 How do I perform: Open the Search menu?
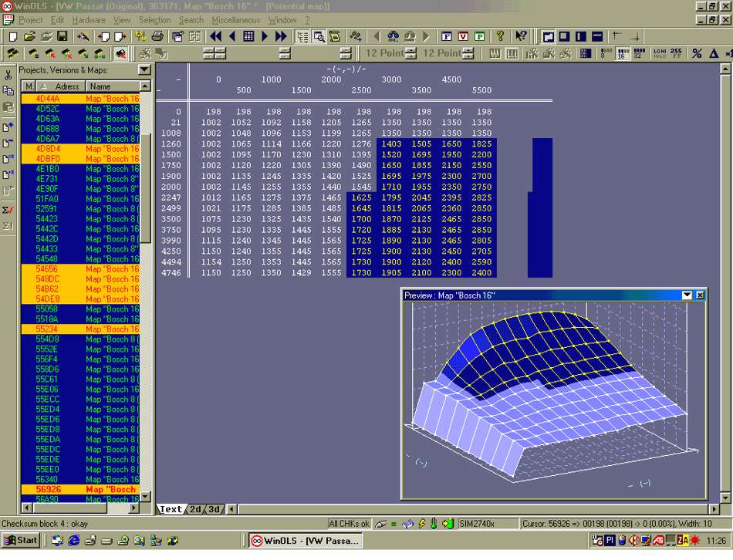coord(191,20)
